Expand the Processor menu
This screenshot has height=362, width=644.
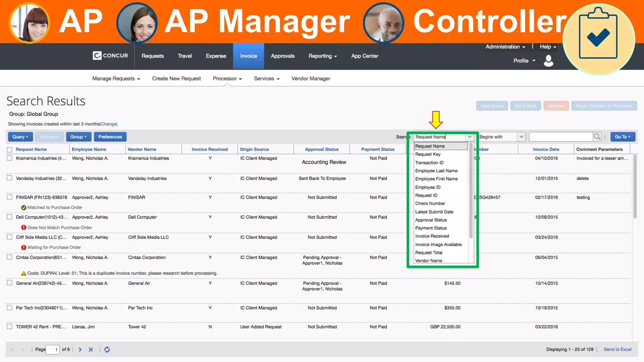(227, 79)
